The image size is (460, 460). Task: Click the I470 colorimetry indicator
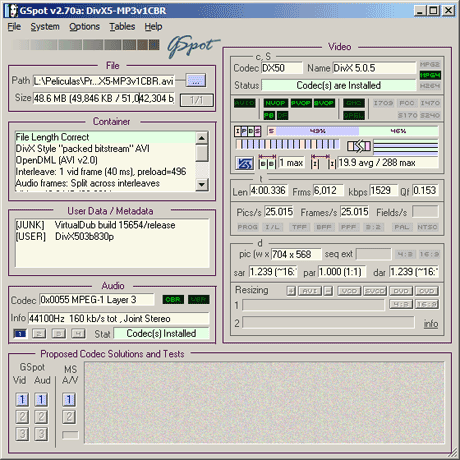[x=430, y=103]
